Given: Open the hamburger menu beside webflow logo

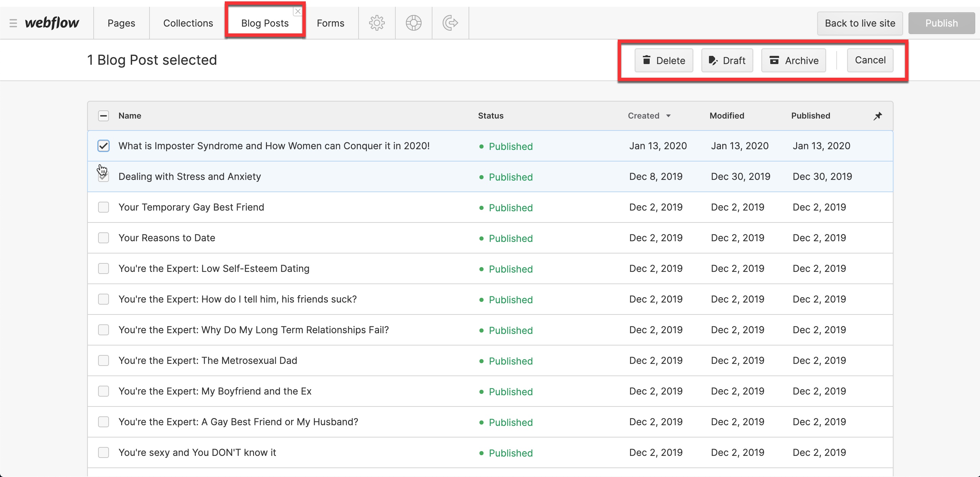Looking at the screenshot, I should [x=13, y=23].
